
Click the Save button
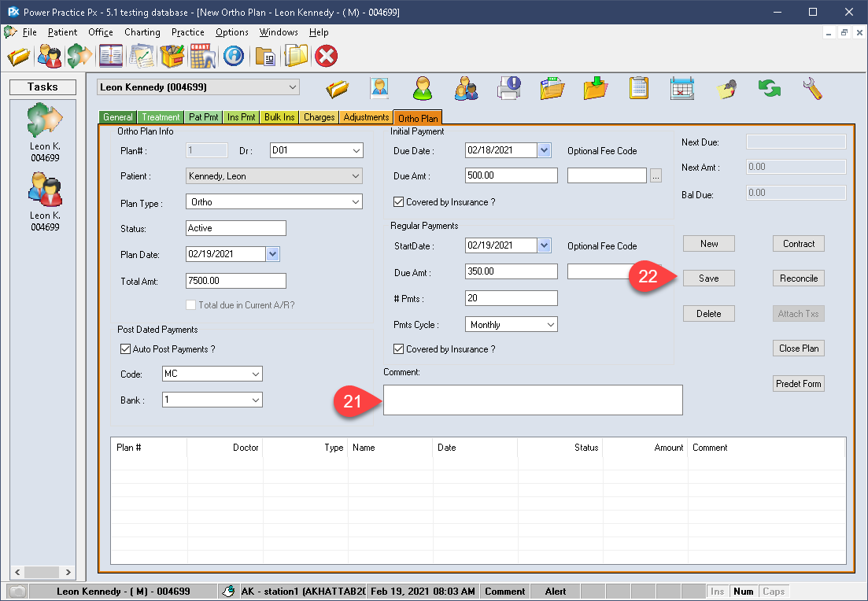(x=708, y=278)
